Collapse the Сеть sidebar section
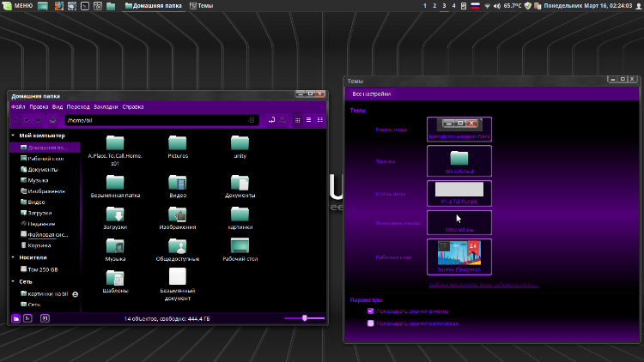644x362 pixels. point(13,281)
